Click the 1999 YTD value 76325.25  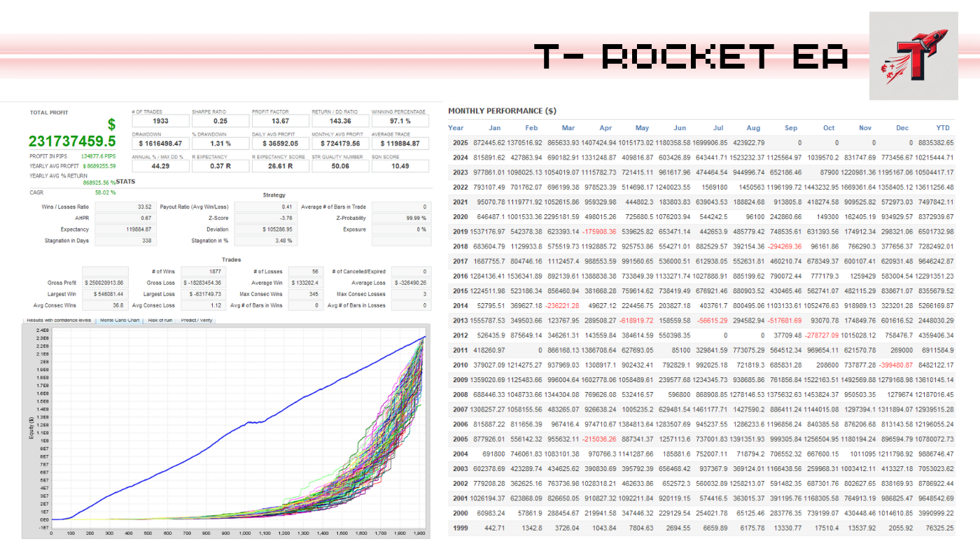[940, 528]
